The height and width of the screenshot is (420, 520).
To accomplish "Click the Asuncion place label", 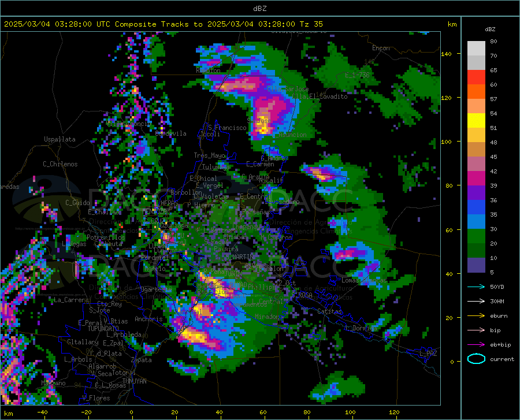I will point(291,135).
